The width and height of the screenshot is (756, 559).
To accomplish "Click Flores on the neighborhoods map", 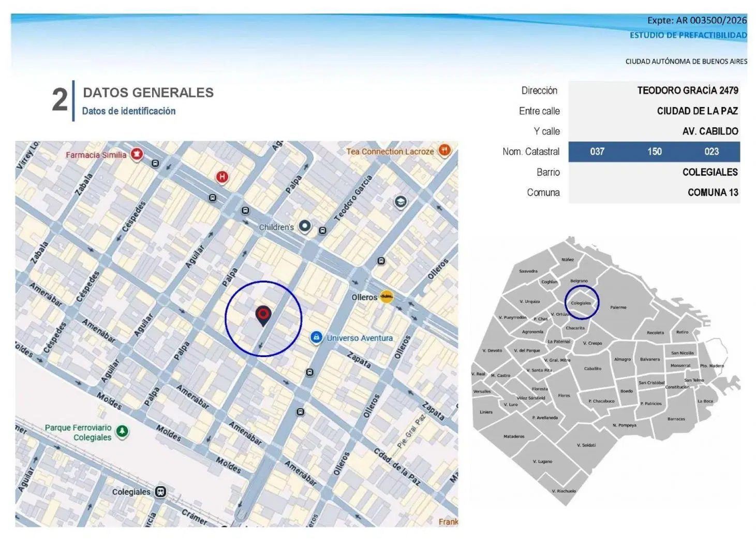I will tap(564, 395).
